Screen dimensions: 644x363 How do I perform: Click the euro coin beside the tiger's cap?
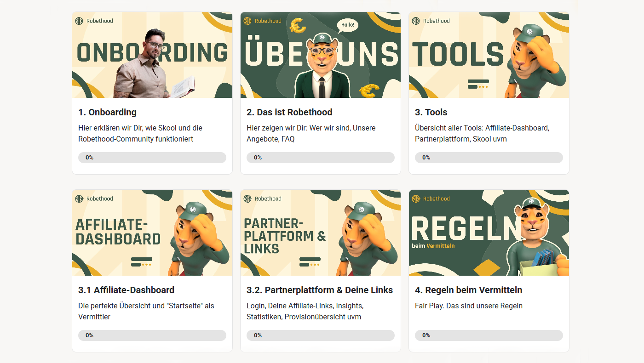point(298,26)
